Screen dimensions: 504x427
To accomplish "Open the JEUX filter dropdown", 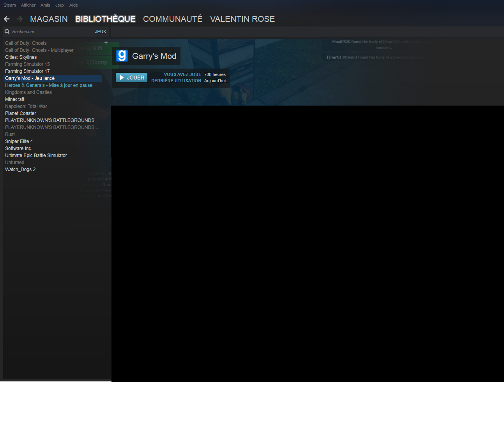I will [101, 32].
